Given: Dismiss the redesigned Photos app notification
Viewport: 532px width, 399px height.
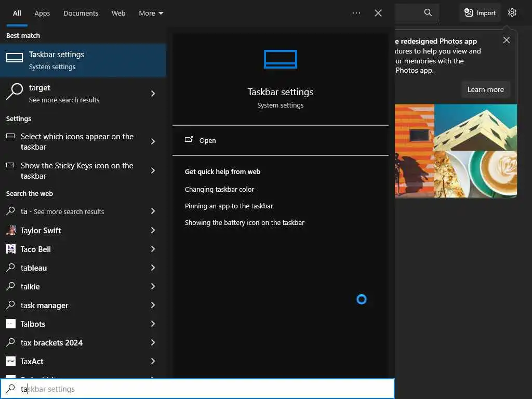Looking at the screenshot, I should click(x=507, y=40).
